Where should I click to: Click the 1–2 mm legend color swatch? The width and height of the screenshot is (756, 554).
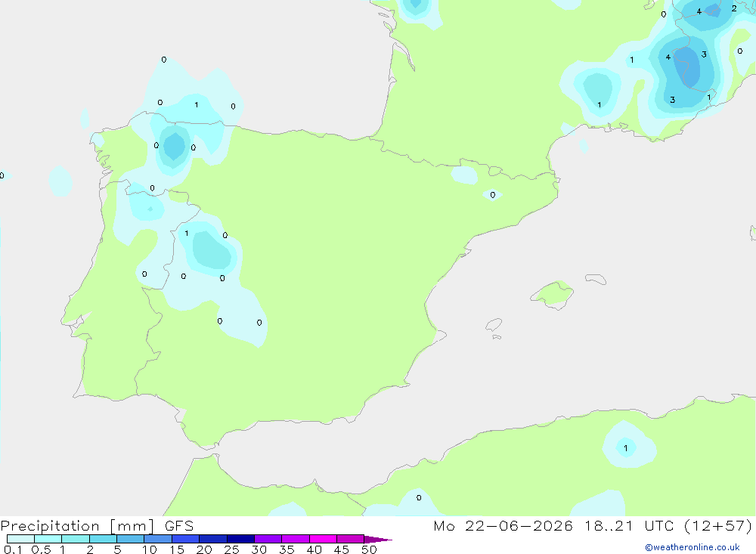76,539
